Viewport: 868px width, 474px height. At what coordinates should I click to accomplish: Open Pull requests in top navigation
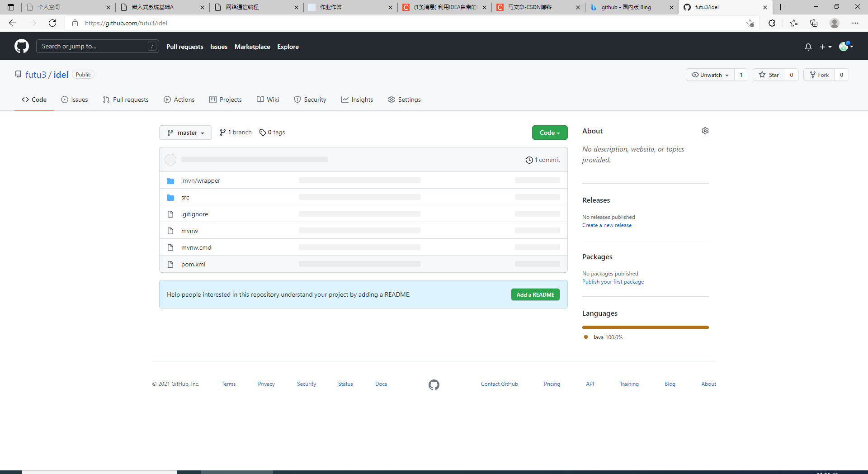pyautogui.click(x=184, y=47)
